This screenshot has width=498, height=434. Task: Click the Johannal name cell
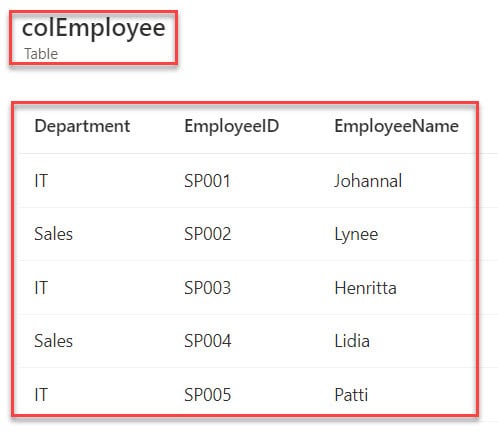point(368,181)
